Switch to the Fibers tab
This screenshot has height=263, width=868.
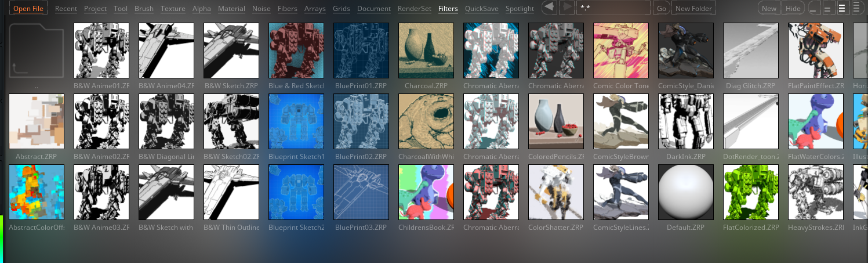click(x=288, y=9)
